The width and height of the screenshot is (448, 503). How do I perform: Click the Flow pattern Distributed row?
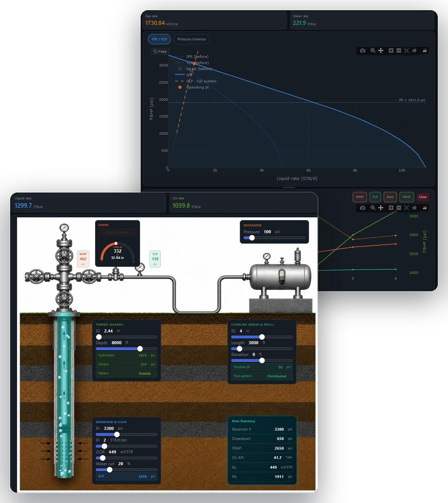pyautogui.click(x=262, y=376)
